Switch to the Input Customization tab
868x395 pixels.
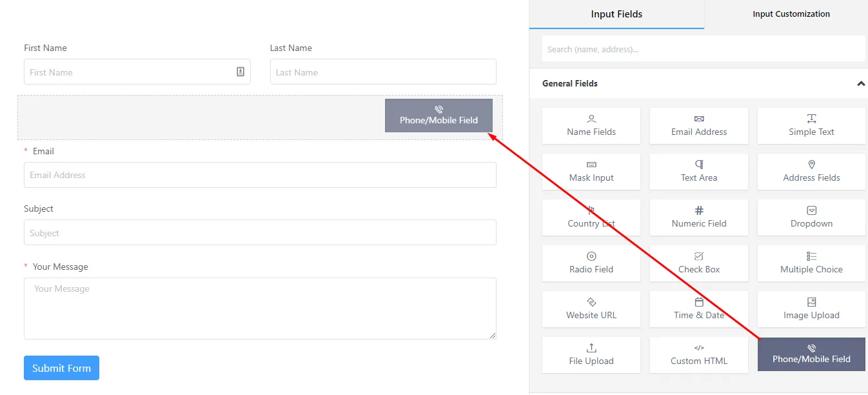click(791, 14)
